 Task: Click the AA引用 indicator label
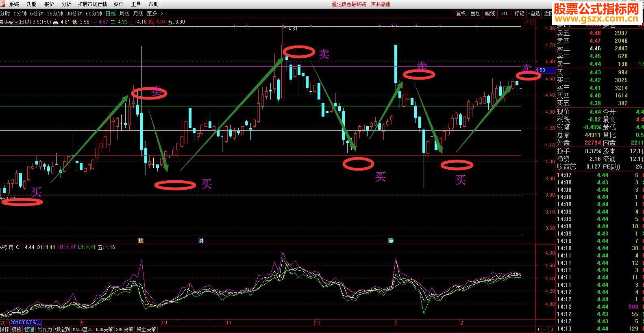[x=7, y=247]
